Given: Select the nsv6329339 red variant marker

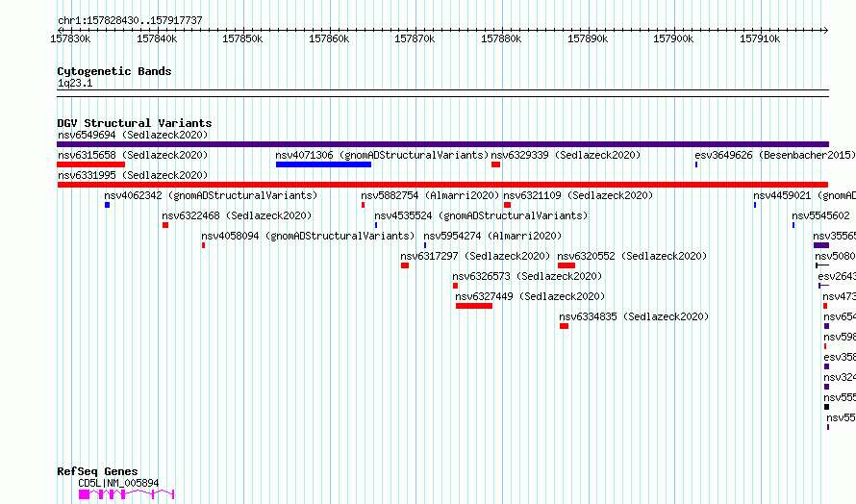Looking at the screenshot, I should click(495, 164).
